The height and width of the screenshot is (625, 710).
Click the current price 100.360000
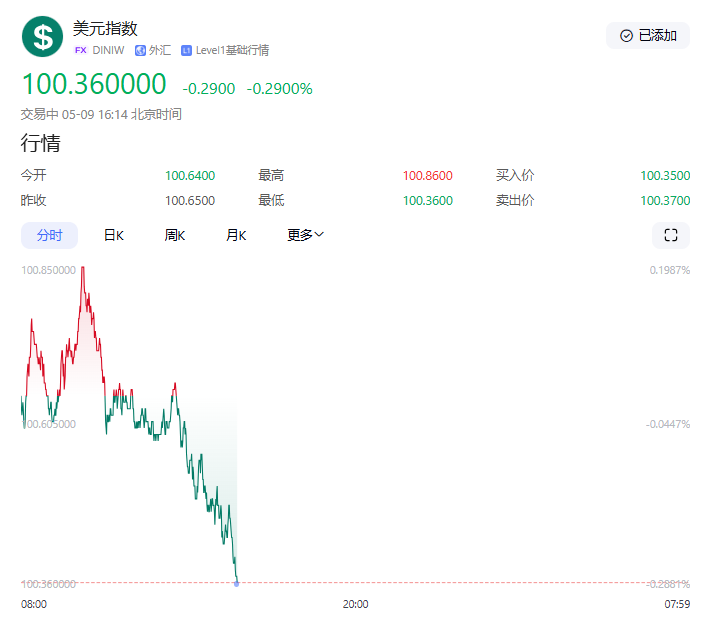pos(94,85)
